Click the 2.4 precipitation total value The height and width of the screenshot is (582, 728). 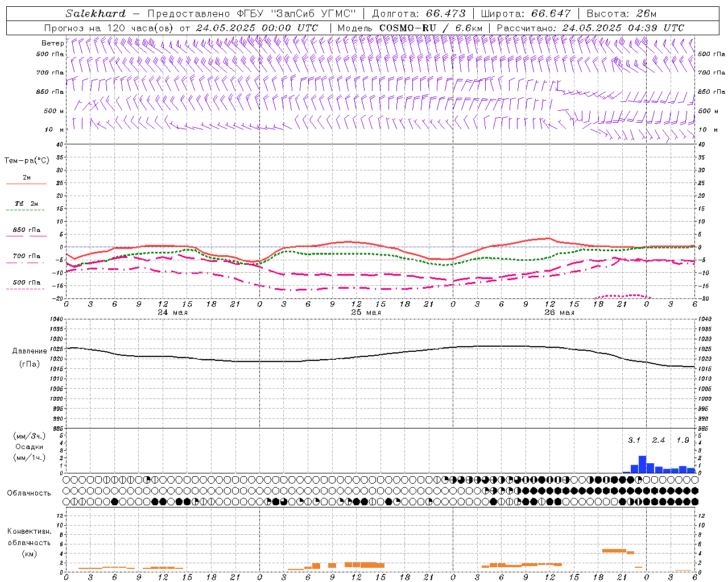(659, 440)
